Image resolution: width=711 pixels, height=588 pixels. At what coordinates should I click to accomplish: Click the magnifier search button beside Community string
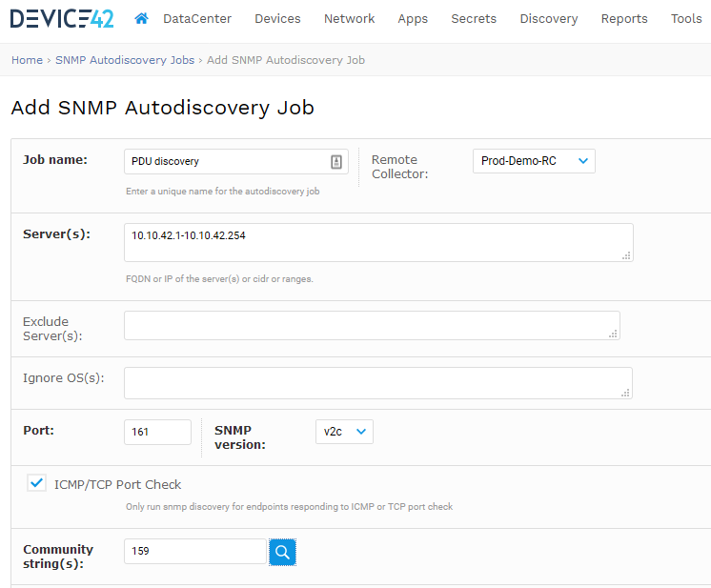pyautogui.click(x=282, y=552)
